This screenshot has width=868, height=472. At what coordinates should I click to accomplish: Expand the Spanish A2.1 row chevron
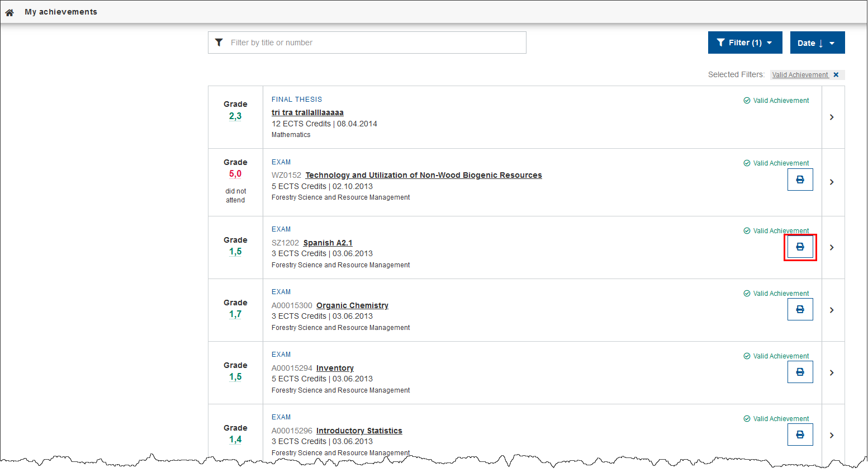[832, 247]
